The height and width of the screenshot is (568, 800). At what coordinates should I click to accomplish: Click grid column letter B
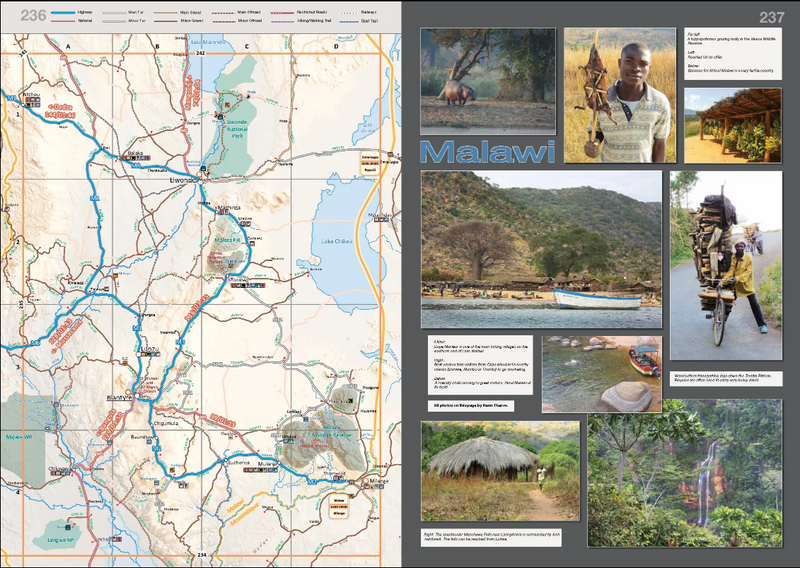tap(157, 46)
